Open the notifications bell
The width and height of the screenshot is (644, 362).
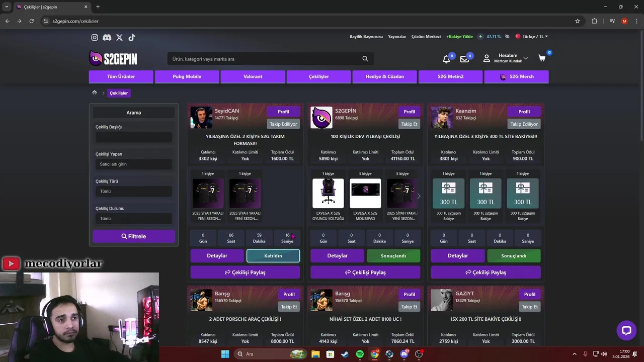[x=446, y=59]
